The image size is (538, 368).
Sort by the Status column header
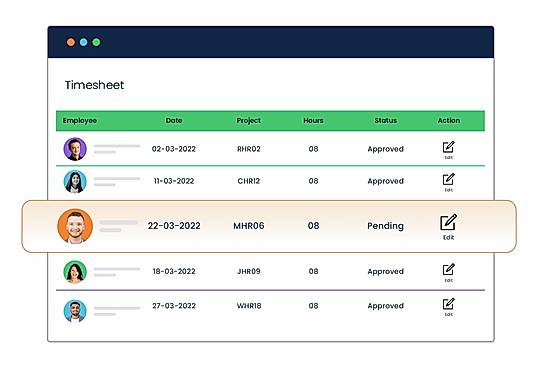(x=386, y=120)
